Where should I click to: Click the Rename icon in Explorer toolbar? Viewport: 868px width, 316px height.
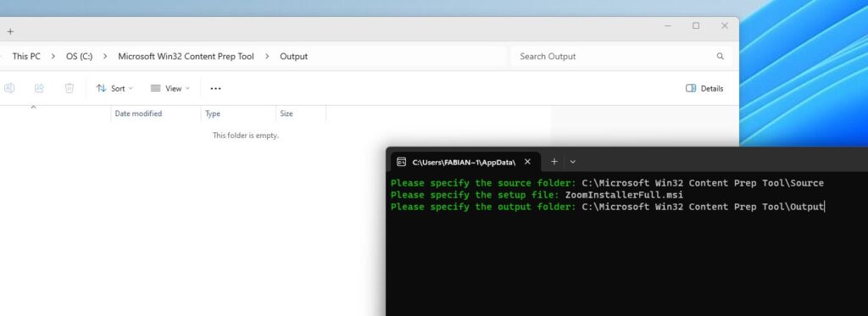pos(9,88)
